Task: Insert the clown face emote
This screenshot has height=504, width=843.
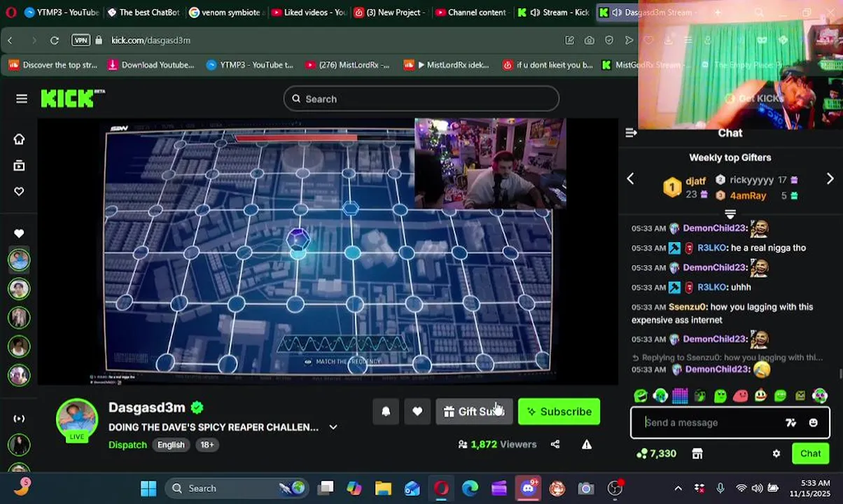Action: [760, 396]
